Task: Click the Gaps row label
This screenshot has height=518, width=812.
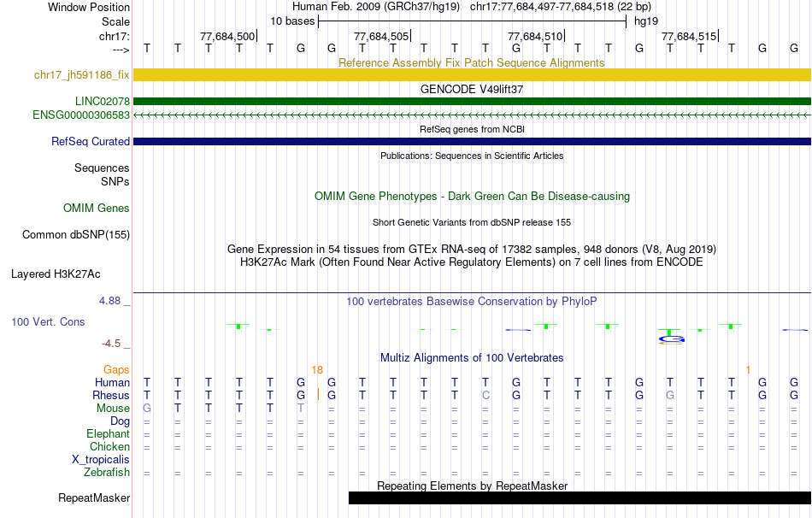Action: point(116,370)
